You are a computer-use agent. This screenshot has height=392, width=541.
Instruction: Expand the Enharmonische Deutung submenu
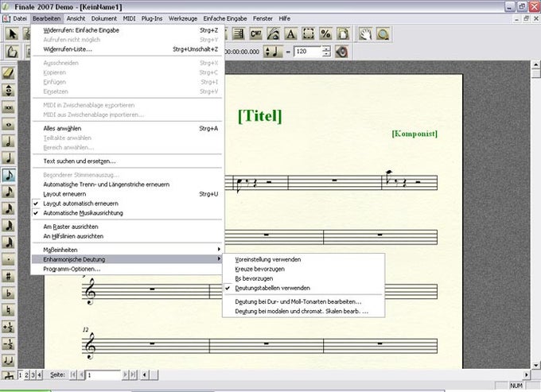point(127,259)
